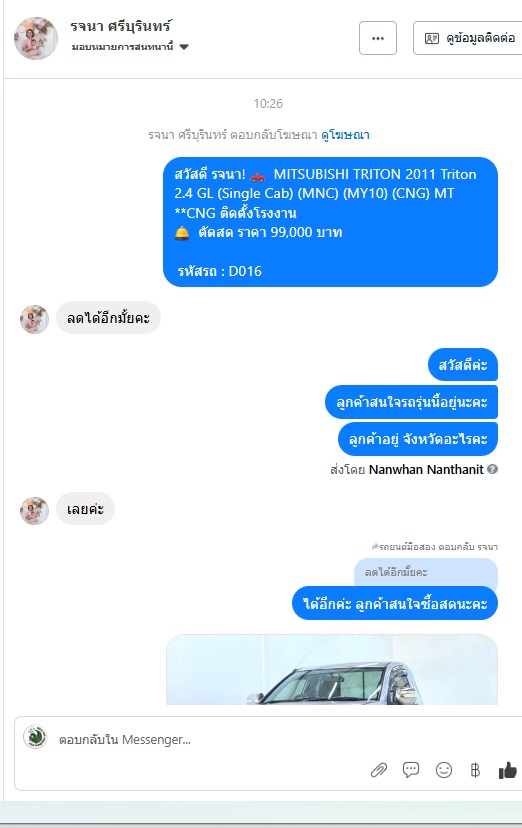Viewport: 522px width, 828px height.
Task: Open the emoji smiley picker
Action: [443, 770]
